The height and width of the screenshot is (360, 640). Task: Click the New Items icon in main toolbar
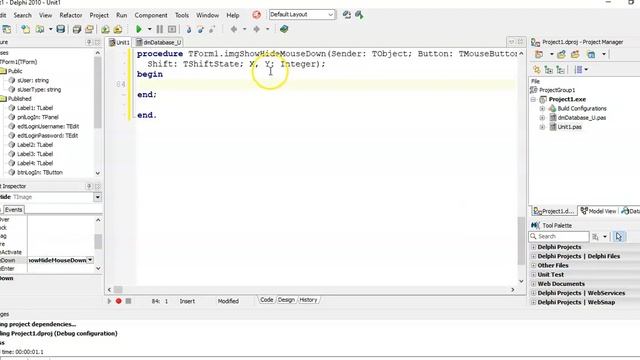coord(25,29)
